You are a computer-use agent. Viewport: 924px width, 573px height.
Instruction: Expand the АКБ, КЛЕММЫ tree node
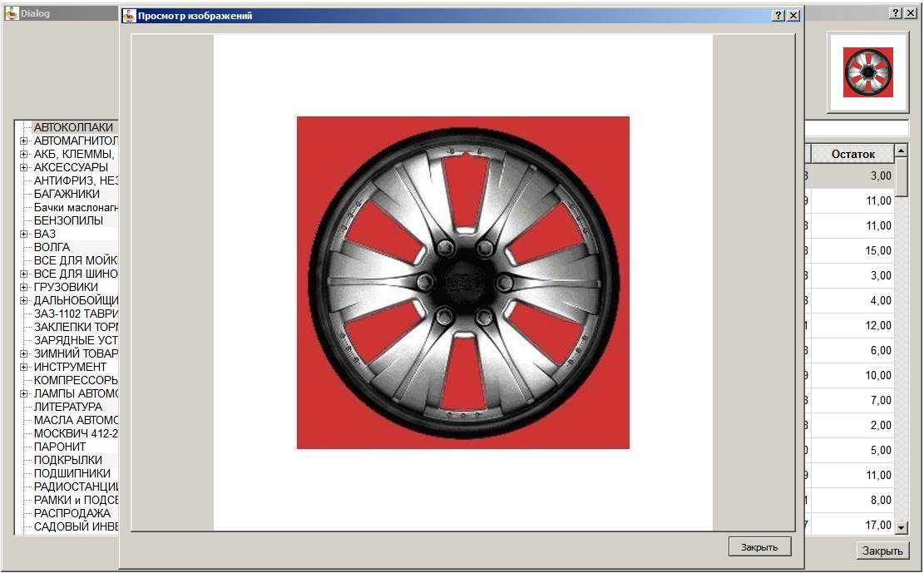pyautogui.click(x=23, y=154)
